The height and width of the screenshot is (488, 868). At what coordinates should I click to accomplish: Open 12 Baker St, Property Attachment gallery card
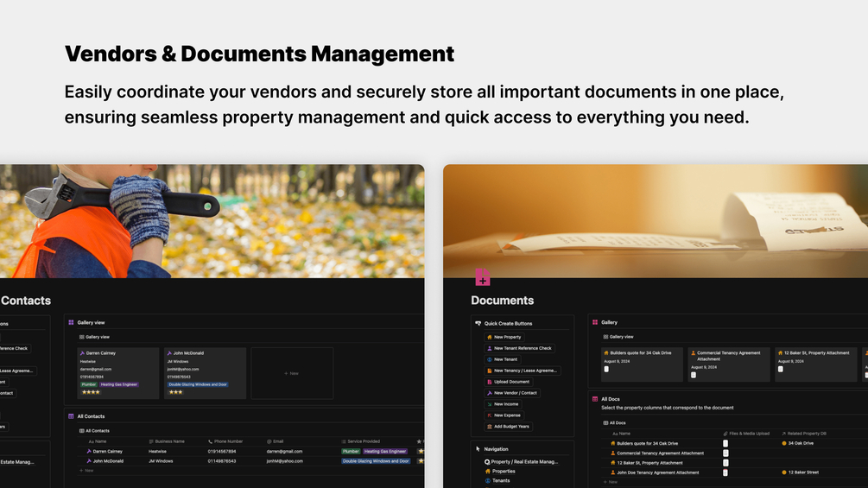point(816,364)
